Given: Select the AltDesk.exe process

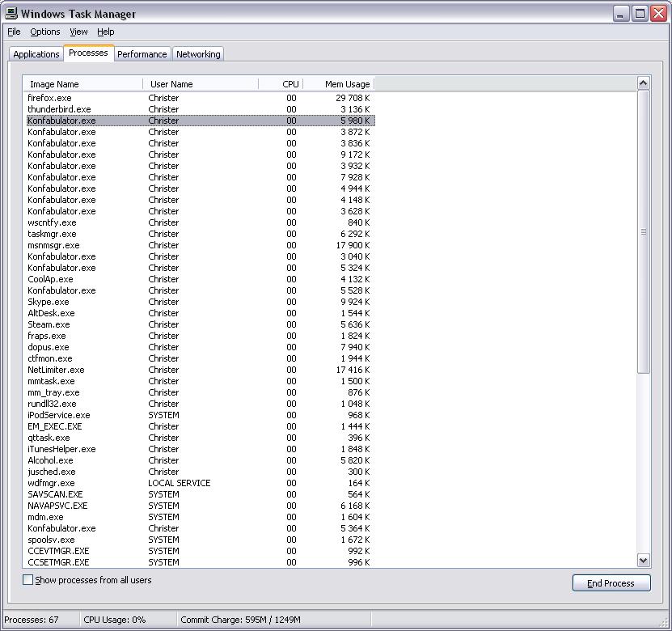Looking at the screenshot, I should tap(201, 313).
